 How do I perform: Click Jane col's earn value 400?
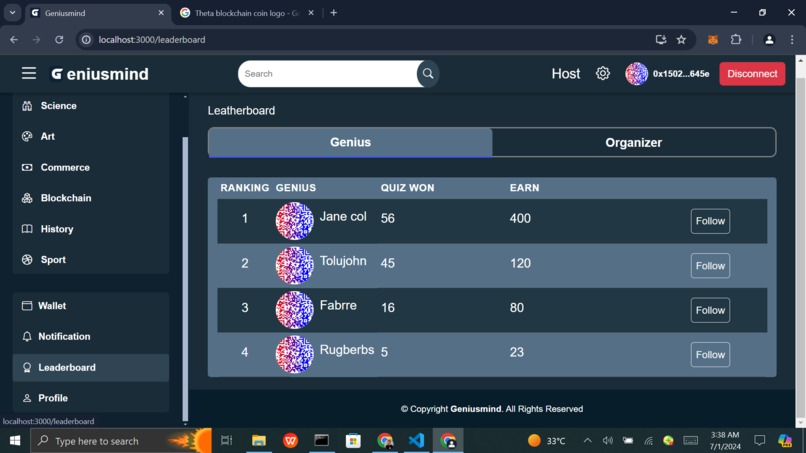click(520, 219)
